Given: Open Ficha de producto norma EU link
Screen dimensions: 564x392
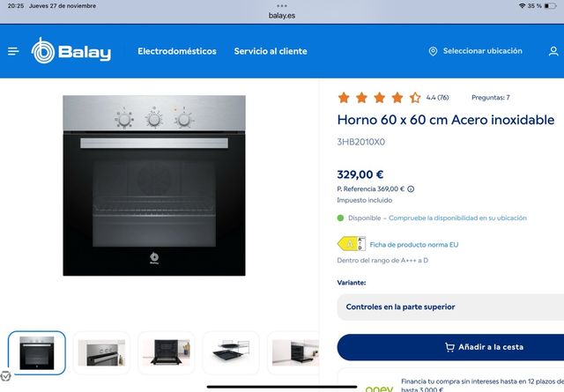Looking at the screenshot, I should pos(414,245).
